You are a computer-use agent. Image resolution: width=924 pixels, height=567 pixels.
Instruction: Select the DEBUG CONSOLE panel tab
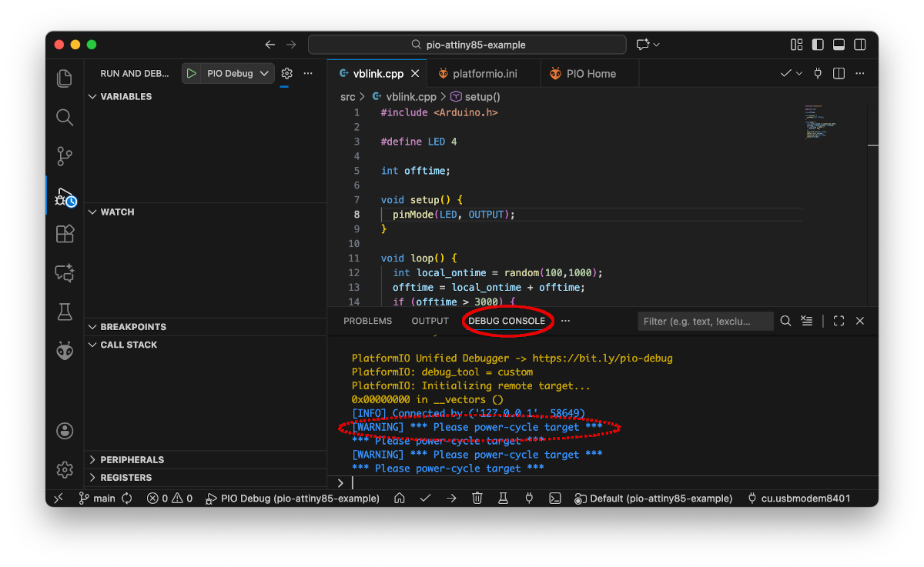point(507,321)
